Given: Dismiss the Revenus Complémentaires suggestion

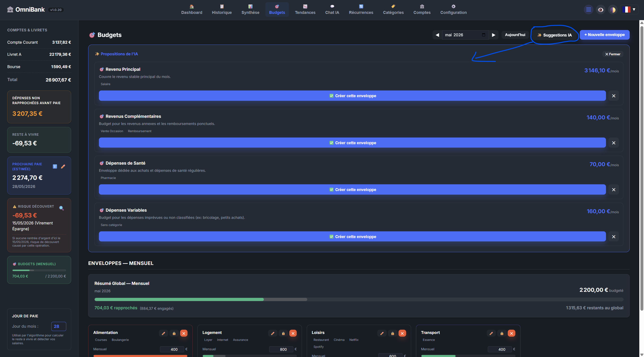Looking at the screenshot, I should click(614, 143).
